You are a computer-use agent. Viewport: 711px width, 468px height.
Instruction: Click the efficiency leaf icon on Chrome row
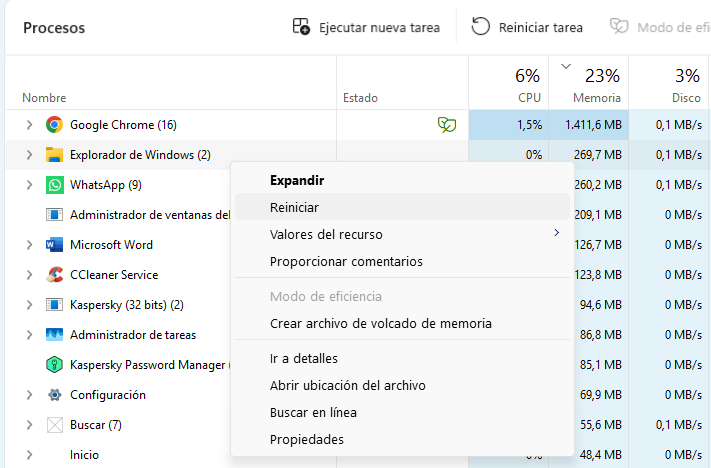point(447,125)
